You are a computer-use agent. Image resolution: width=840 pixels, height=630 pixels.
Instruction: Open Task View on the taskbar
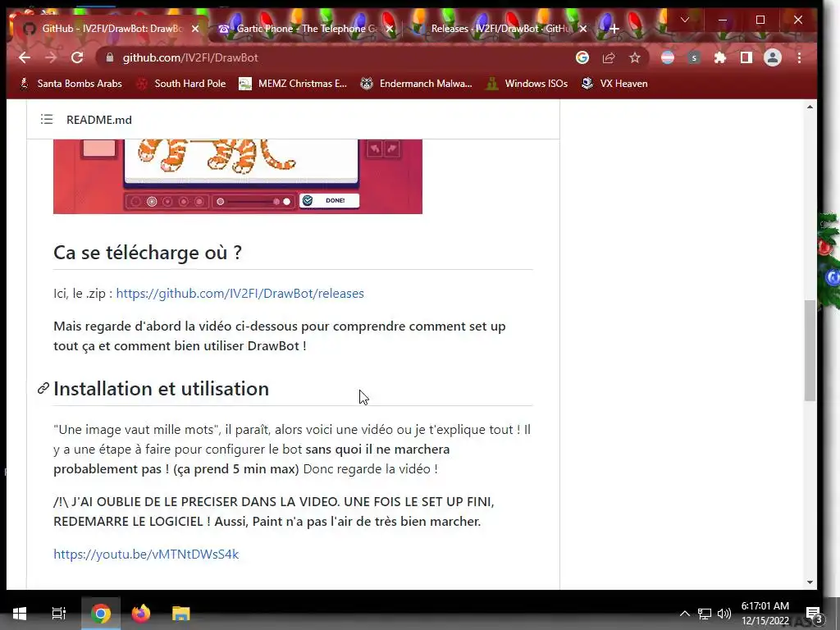[x=59, y=614]
